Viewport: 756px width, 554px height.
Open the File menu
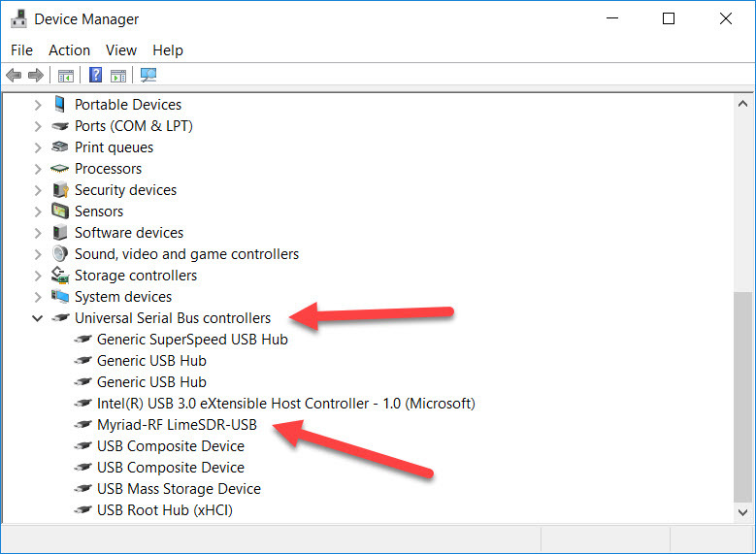pyautogui.click(x=21, y=49)
